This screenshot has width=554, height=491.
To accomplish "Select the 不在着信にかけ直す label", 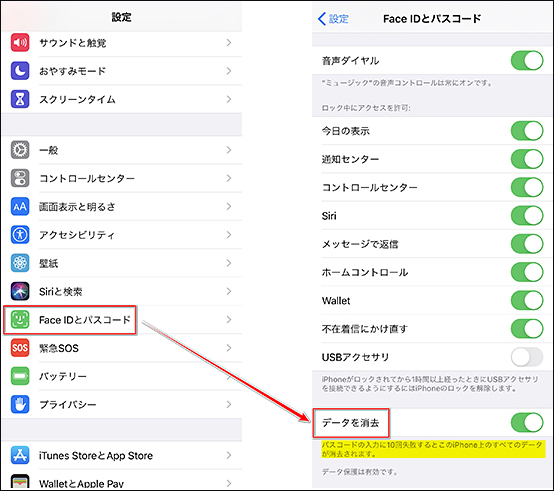I will (x=365, y=329).
